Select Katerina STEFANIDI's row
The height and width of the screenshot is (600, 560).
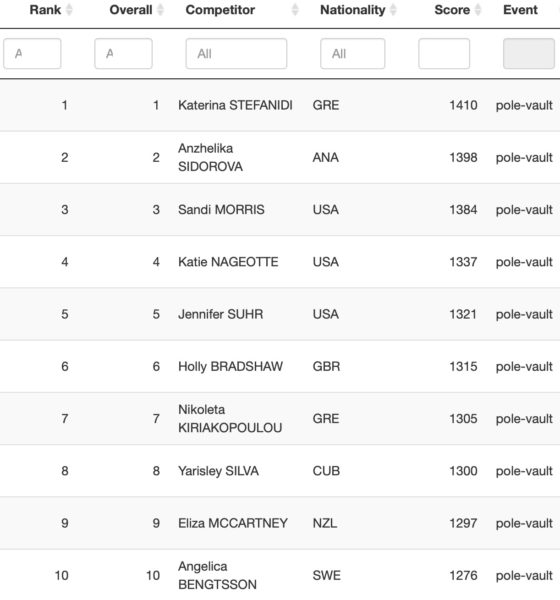(280, 105)
